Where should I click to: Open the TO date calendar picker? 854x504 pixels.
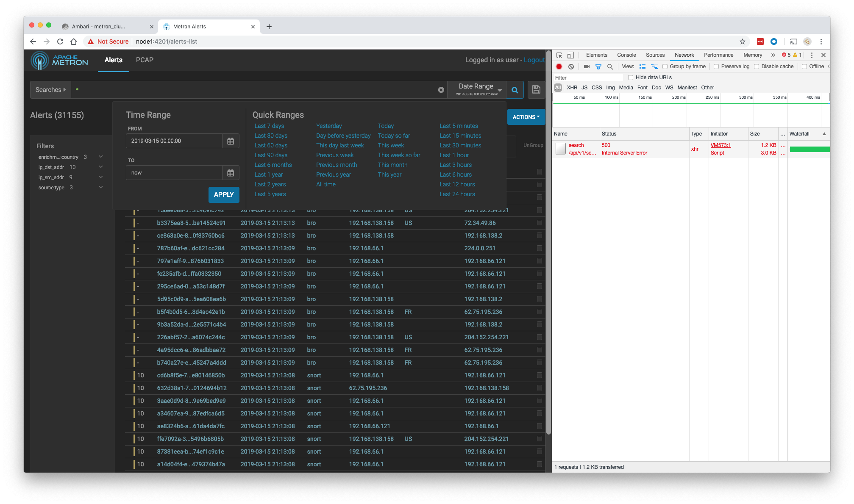[231, 173]
